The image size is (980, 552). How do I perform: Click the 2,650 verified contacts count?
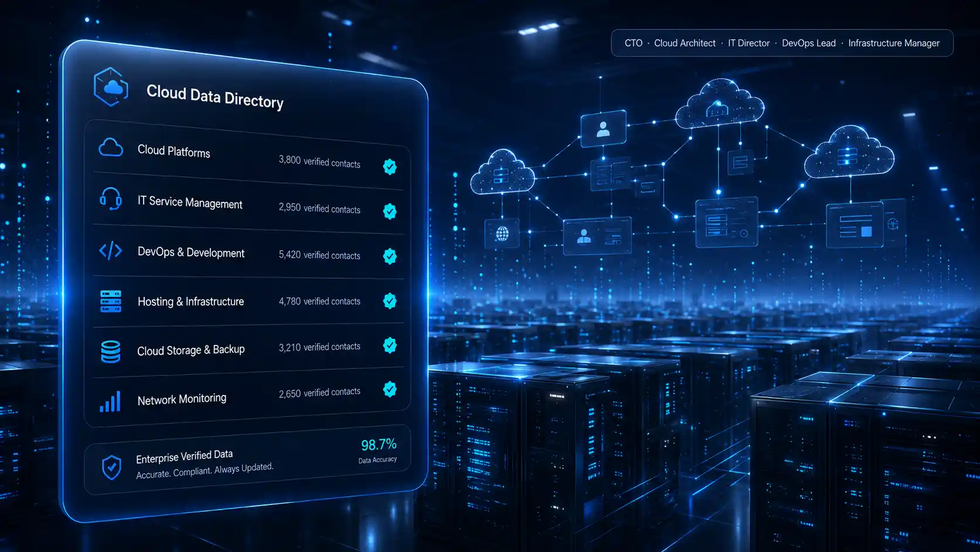(319, 392)
